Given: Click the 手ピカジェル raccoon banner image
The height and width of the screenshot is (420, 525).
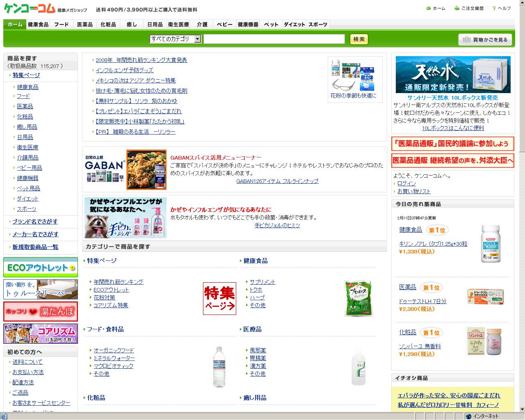Looking at the screenshot, I should 126,218.
